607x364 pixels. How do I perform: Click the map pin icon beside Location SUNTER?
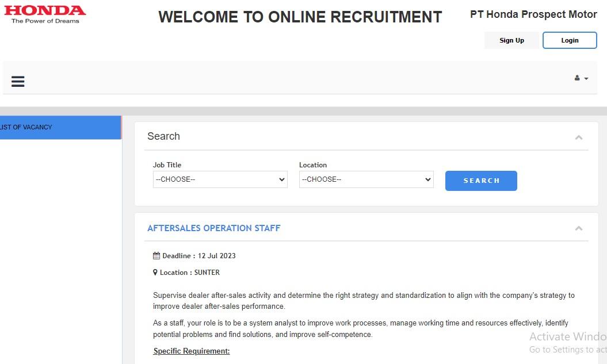155,273
